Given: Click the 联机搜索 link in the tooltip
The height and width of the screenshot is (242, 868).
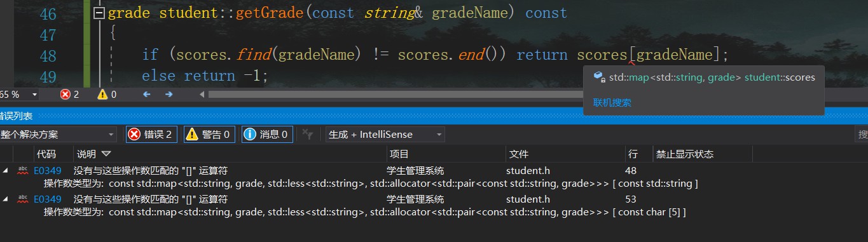Looking at the screenshot, I should (x=612, y=102).
